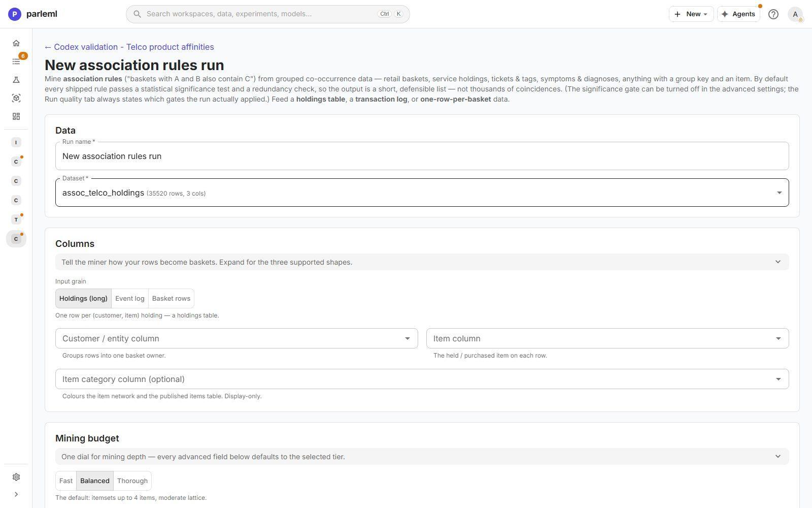Select the Event log input grain
Image resolution: width=812 pixels, height=508 pixels.
click(130, 299)
